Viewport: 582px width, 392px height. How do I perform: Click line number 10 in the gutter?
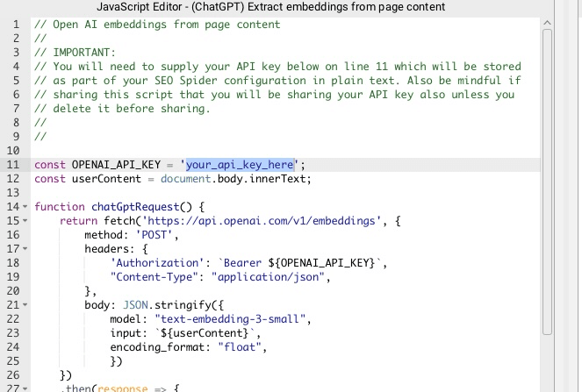point(13,151)
